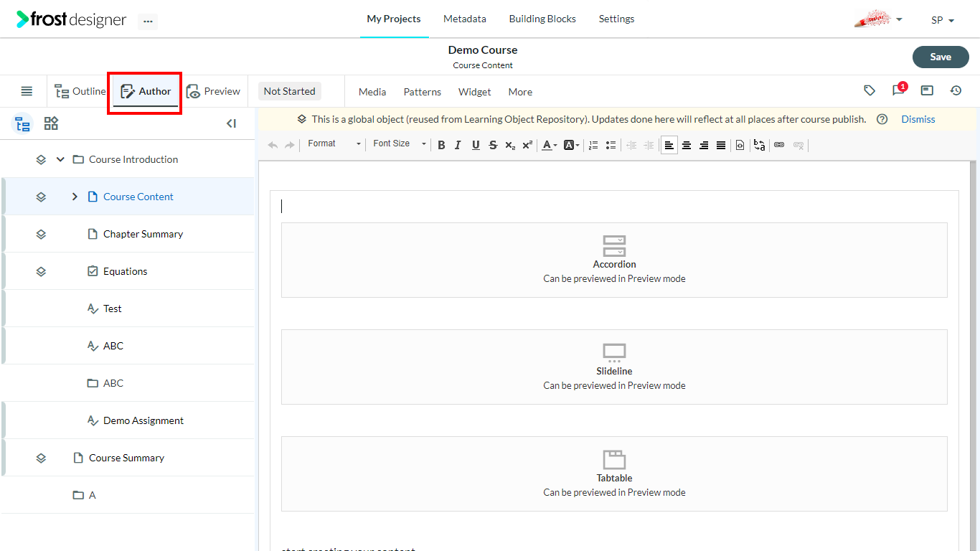Align text left
980x551 pixels.
pos(669,145)
